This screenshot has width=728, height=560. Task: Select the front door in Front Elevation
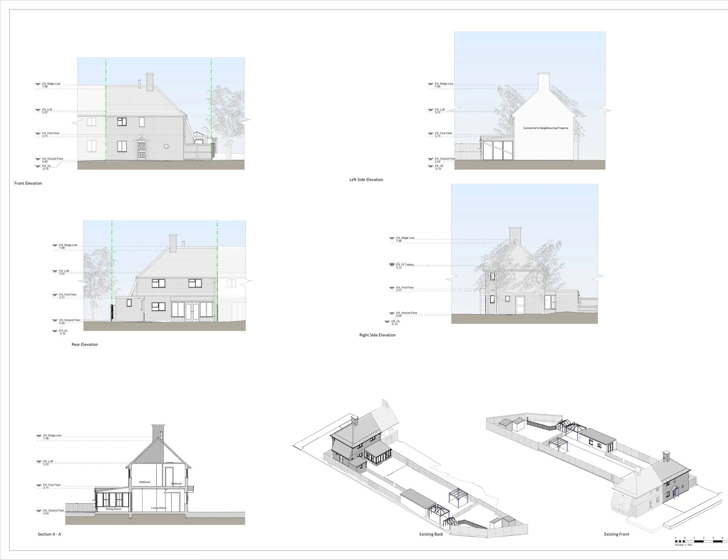coord(142,150)
